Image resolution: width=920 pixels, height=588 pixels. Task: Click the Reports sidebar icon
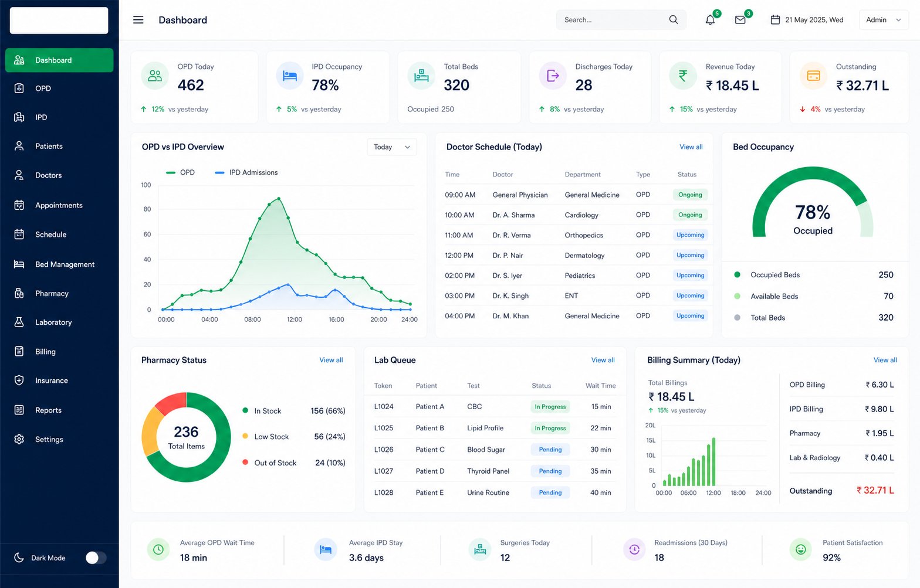19,410
